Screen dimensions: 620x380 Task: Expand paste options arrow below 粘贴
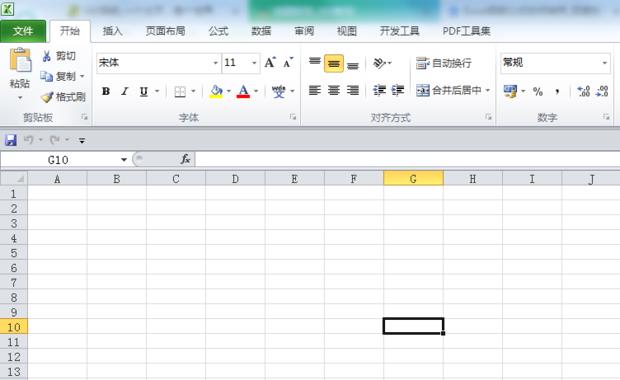[20, 98]
